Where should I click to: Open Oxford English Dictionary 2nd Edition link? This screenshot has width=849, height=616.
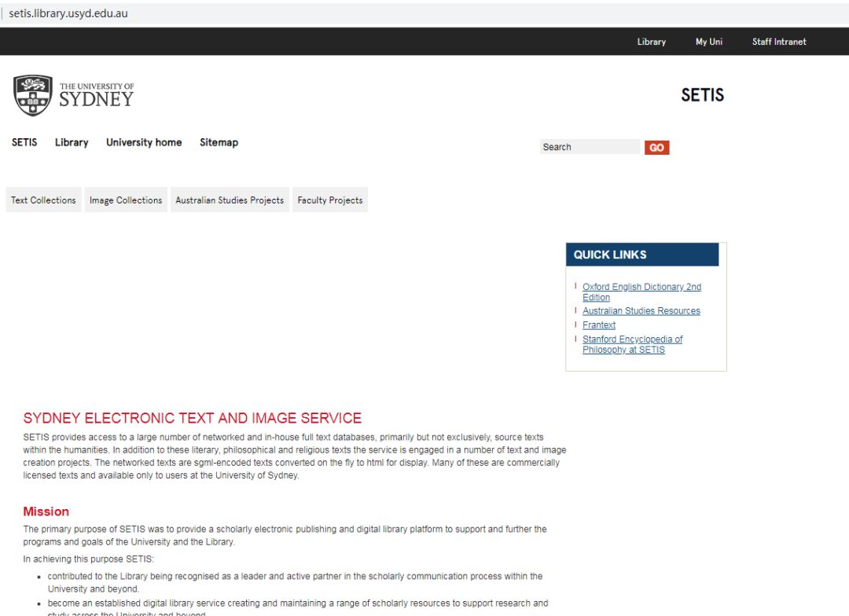click(641, 291)
